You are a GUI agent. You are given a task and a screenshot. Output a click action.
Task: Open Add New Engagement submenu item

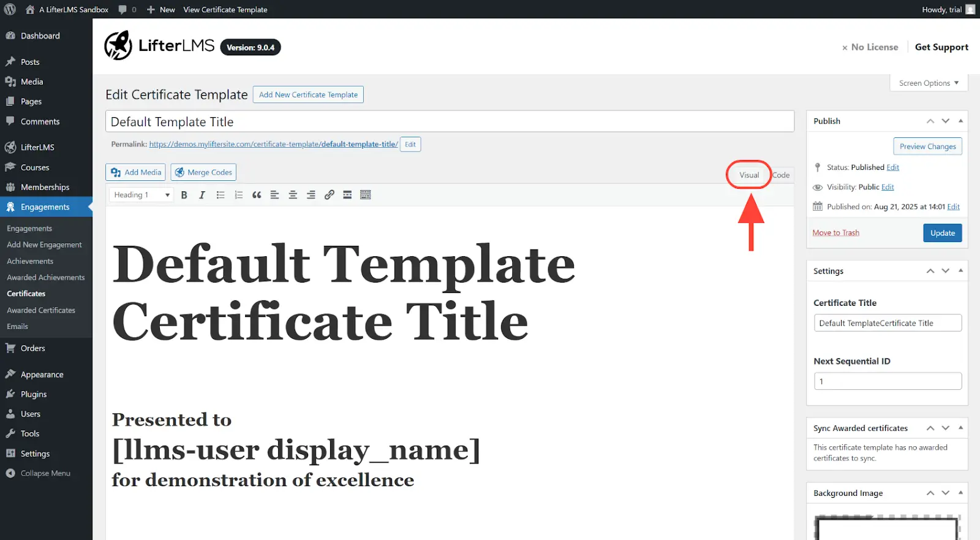point(44,245)
